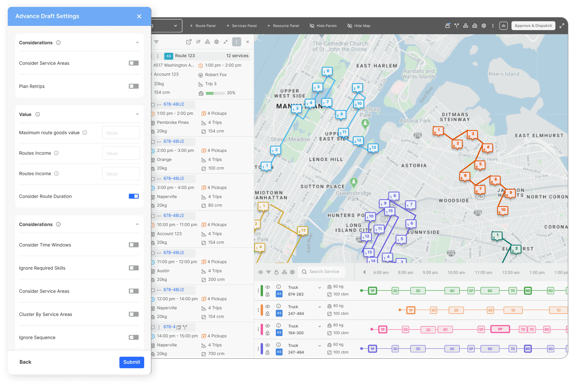Click the notifications stack icon in top bar
588x386 pixels.
coord(447,26)
